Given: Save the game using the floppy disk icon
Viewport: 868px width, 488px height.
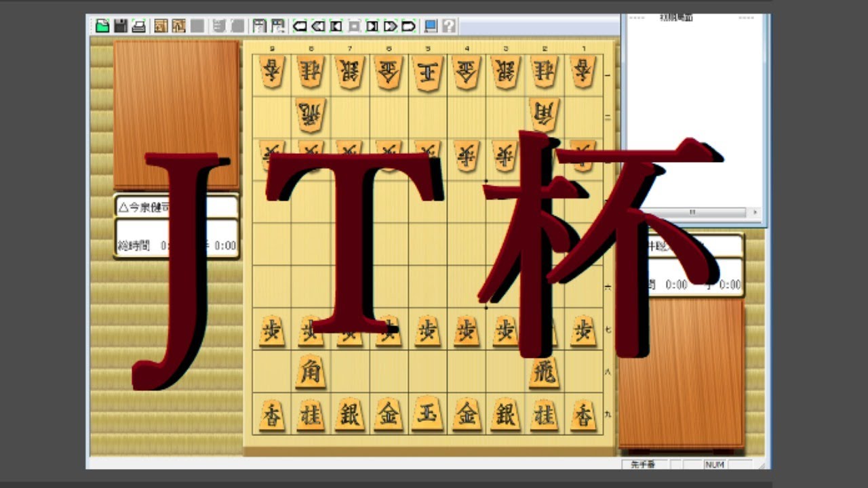Looking at the screenshot, I should (121, 26).
